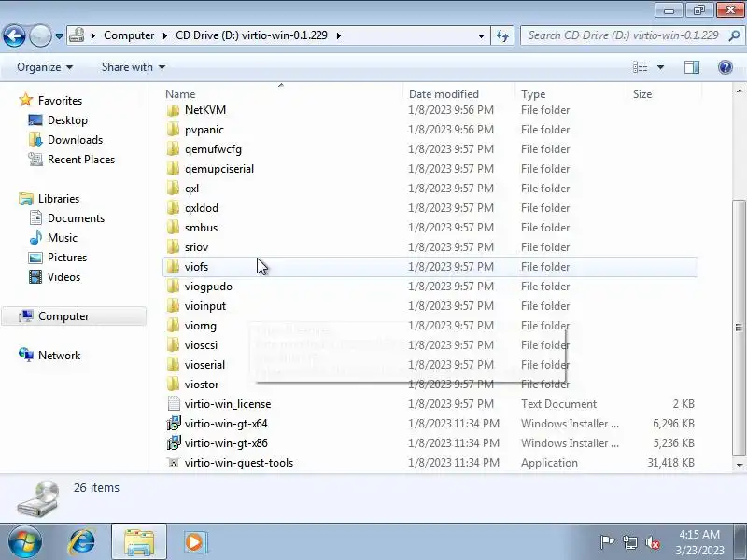Select Network in navigation pane
The height and width of the screenshot is (560, 747).
click(59, 356)
